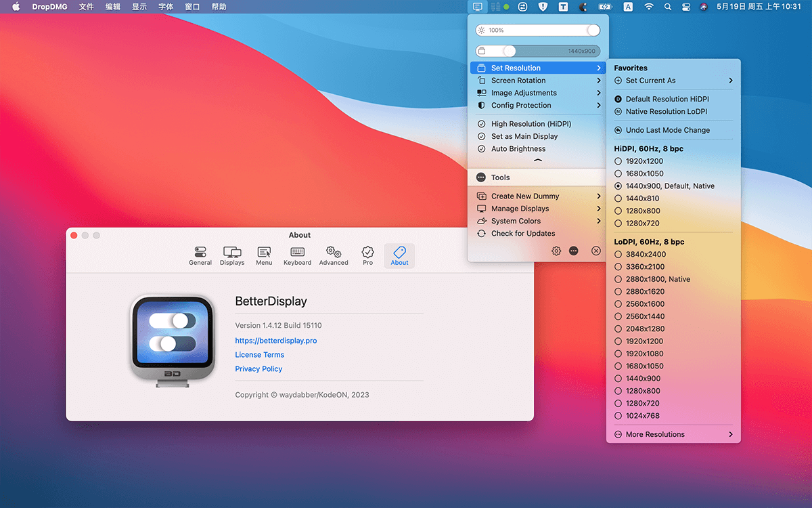The width and height of the screenshot is (812, 508).
Task: Click the Copyright waydabber/KodeON, 2023 text
Action: click(302, 395)
